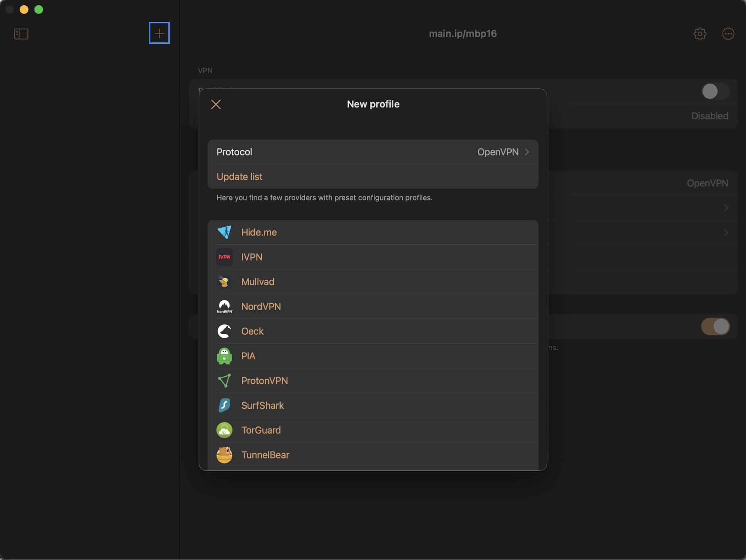This screenshot has width=746, height=560.
Task: Choose the TunnelBear provider name
Action: point(265,455)
